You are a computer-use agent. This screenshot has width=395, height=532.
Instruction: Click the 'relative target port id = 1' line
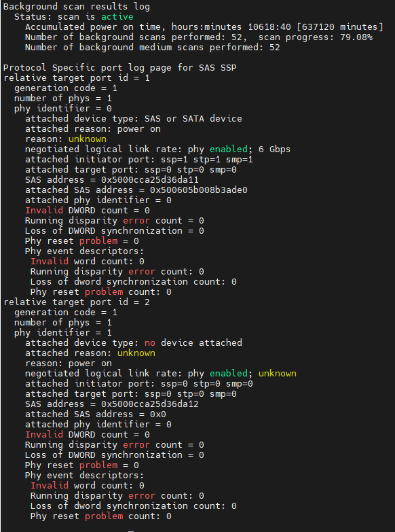pyautogui.click(x=76, y=77)
